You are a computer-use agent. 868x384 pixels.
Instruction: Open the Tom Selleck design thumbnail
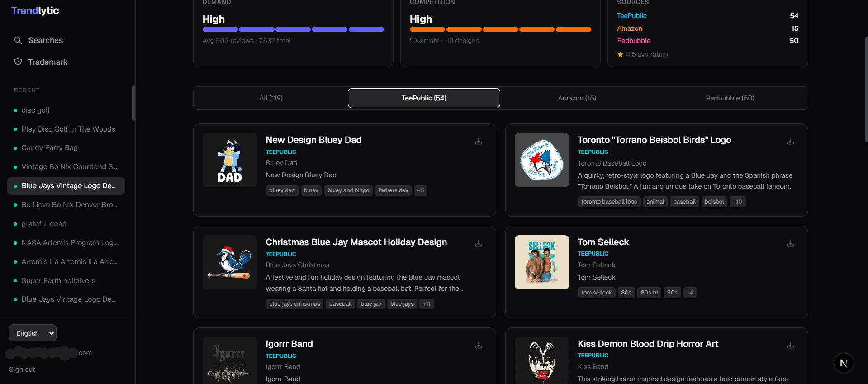(x=541, y=262)
